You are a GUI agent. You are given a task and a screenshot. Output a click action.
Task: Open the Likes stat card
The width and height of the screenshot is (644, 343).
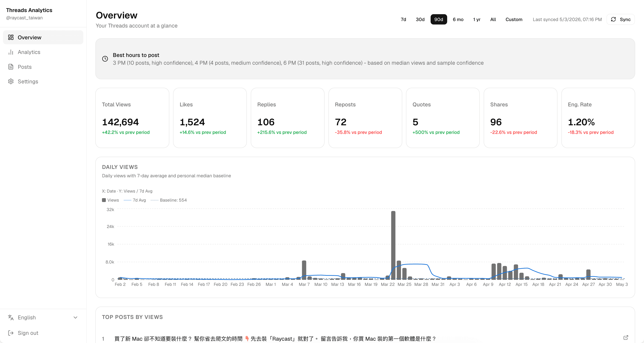click(x=210, y=118)
